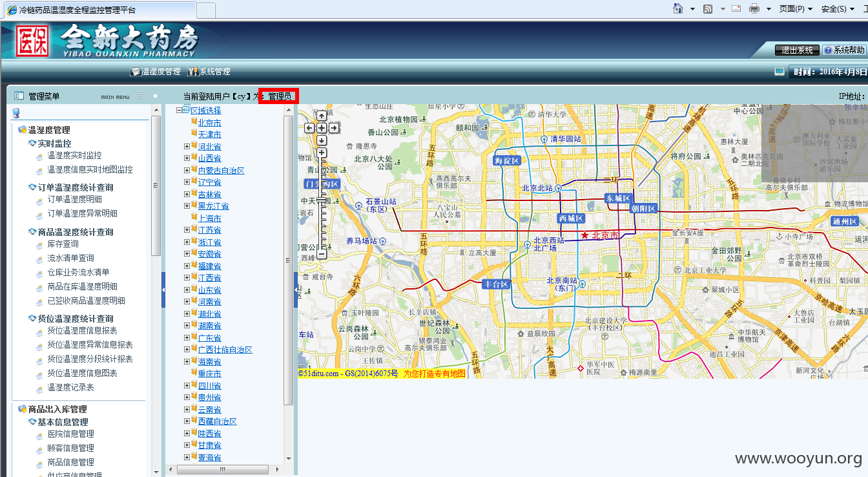Open 订单温湿度异常明细
The height and width of the screenshot is (477, 868).
(82, 213)
